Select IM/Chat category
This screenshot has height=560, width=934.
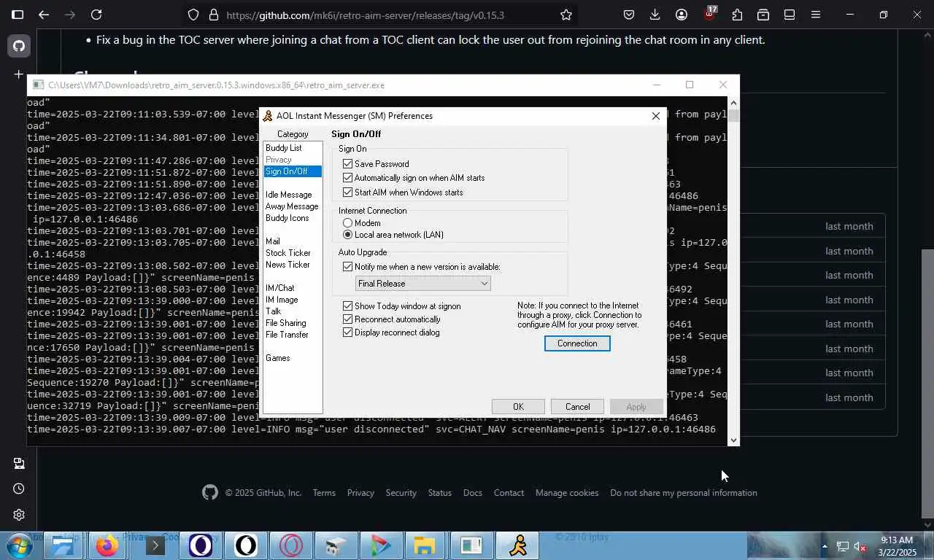pyautogui.click(x=280, y=288)
